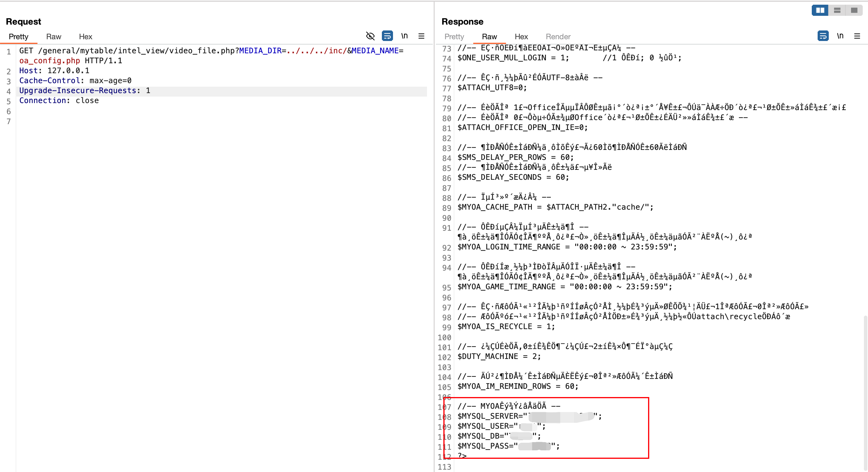Viewport: 868px width, 472px height.
Task: Click the $MYSQL_USER line
Action: tap(501, 426)
